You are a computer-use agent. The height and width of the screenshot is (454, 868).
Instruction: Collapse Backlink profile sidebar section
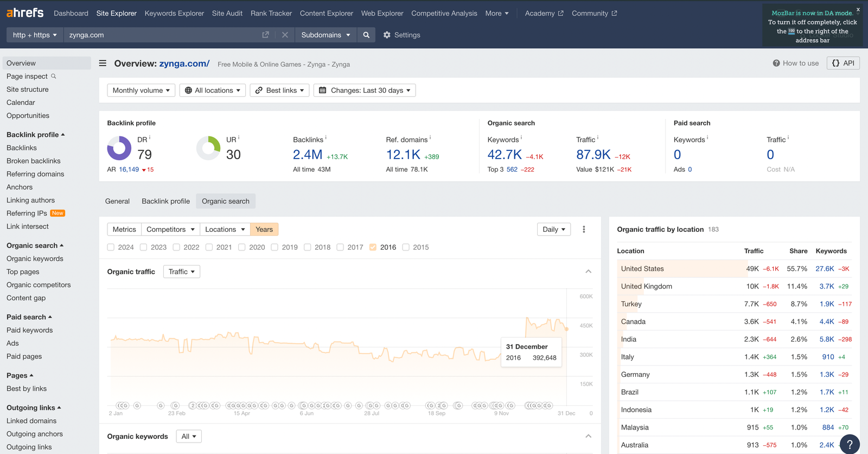(x=36, y=135)
